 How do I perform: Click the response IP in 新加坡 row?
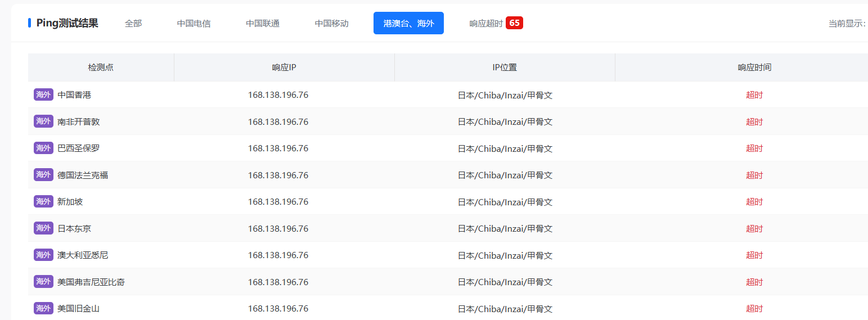pyautogui.click(x=278, y=202)
